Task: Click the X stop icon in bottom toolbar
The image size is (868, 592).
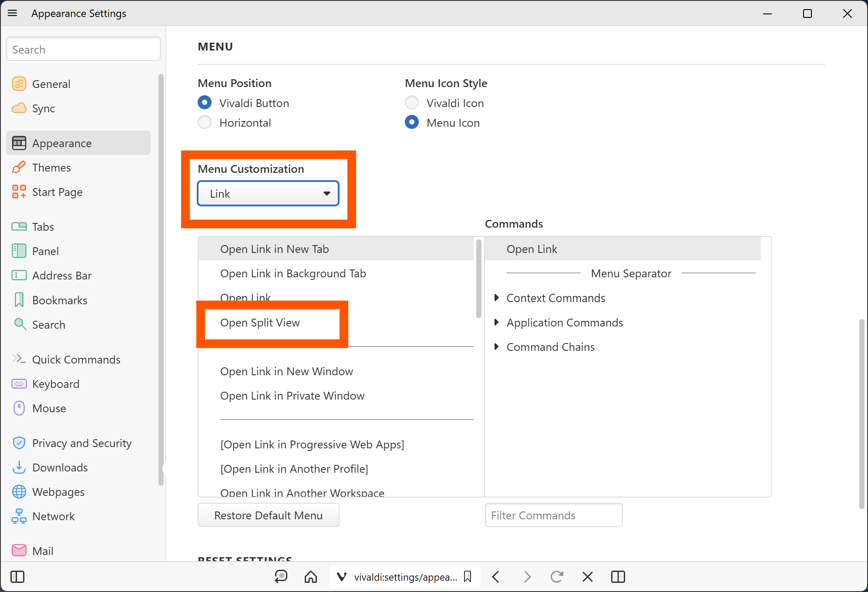Action: pos(587,577)
